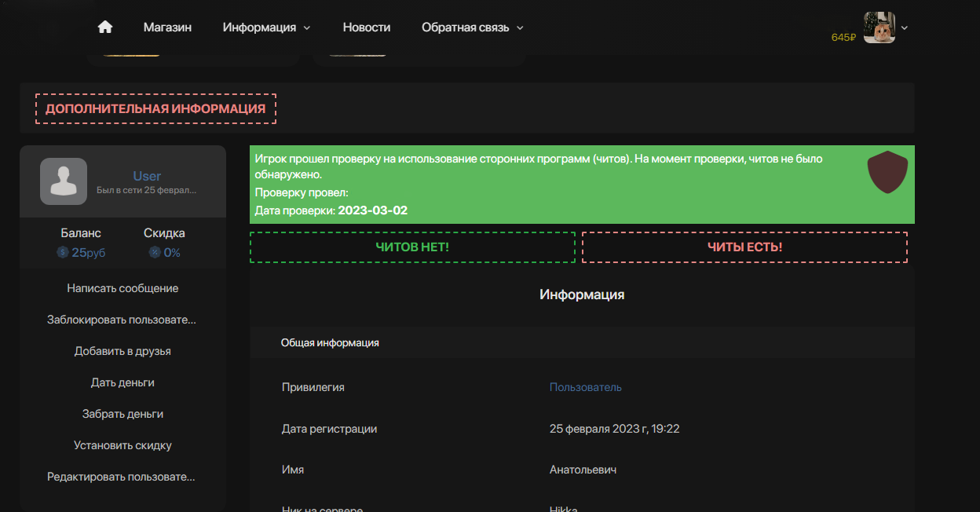Open the Пользователь privilege link
This screenshot has width=980, height=512.
tap(585, 387)
